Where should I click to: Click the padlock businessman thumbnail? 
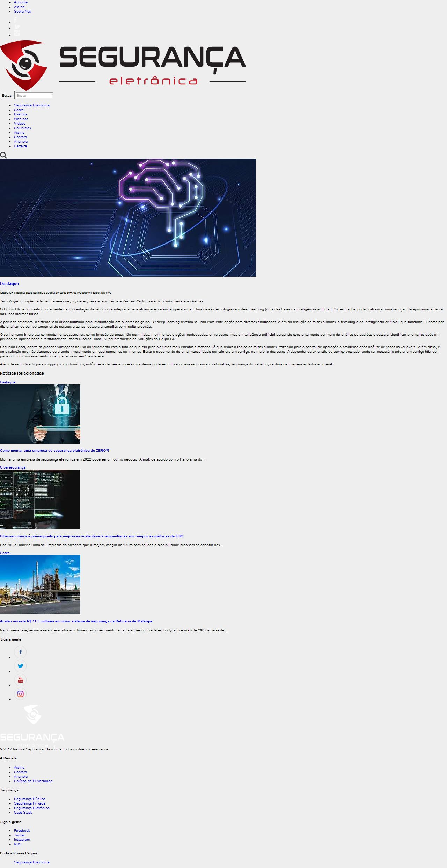click(x=40, y=414)
